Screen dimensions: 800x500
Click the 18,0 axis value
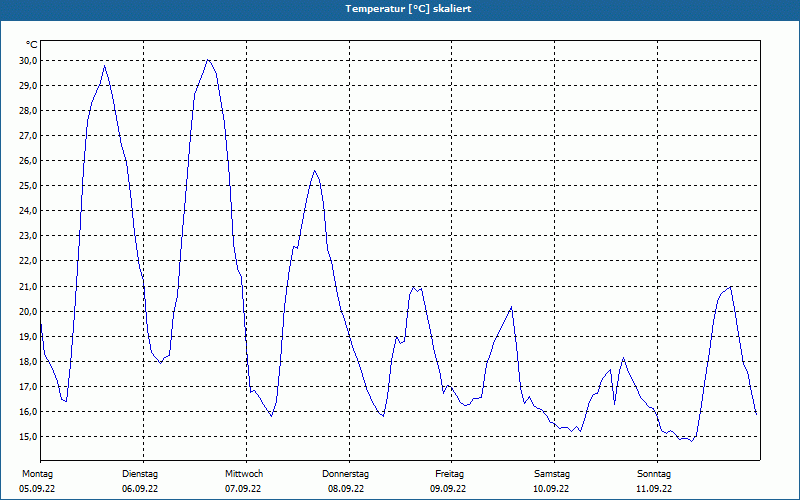point(28,362)
